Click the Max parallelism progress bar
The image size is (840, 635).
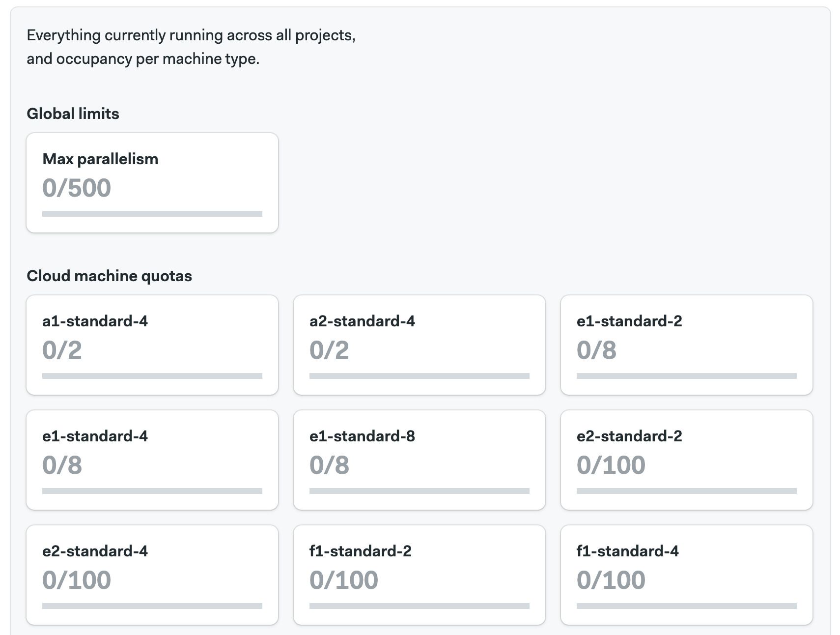(152, 214)
